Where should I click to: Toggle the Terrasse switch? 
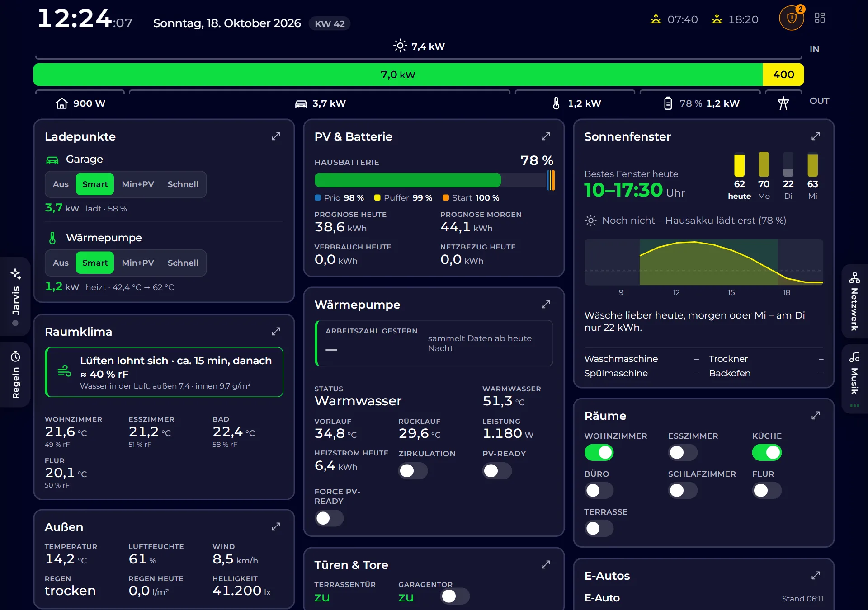click(x=599, y=528)
